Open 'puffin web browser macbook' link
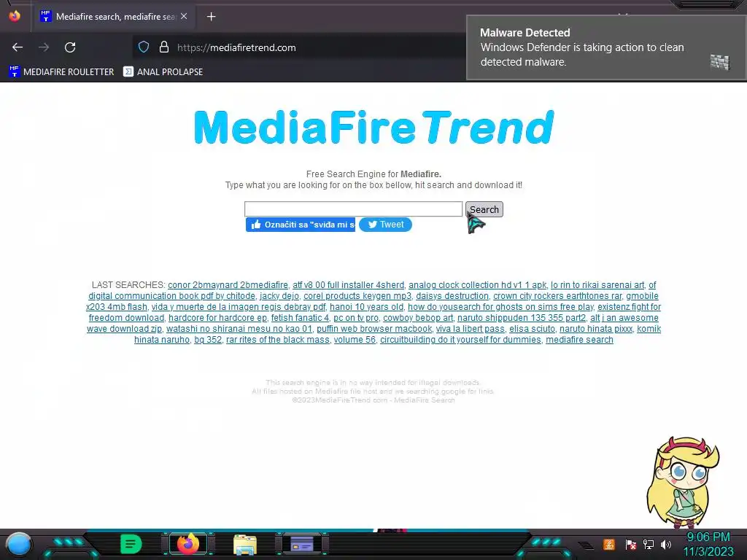 [x=374, y=329]
